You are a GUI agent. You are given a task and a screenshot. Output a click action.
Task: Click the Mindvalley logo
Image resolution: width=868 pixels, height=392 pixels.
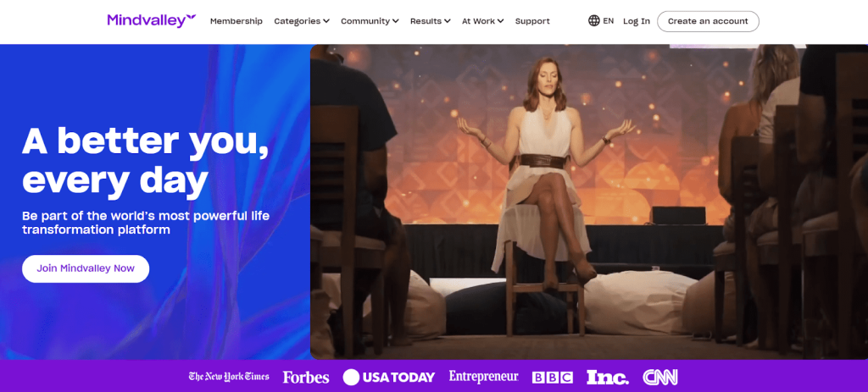point(152,21)
